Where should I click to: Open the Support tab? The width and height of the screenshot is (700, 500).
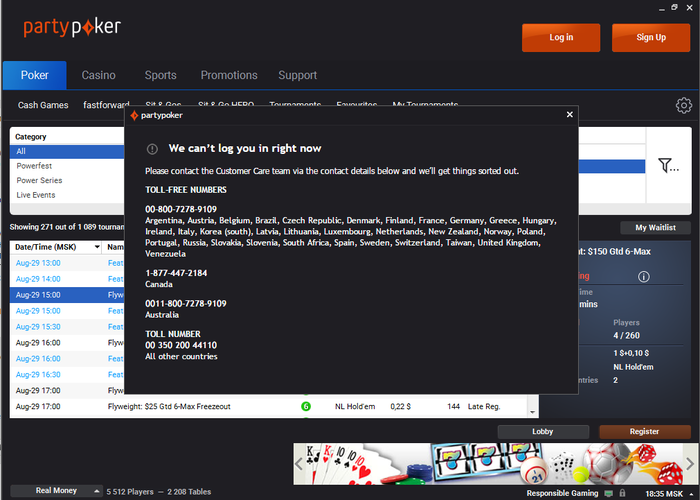click(297, 75)
